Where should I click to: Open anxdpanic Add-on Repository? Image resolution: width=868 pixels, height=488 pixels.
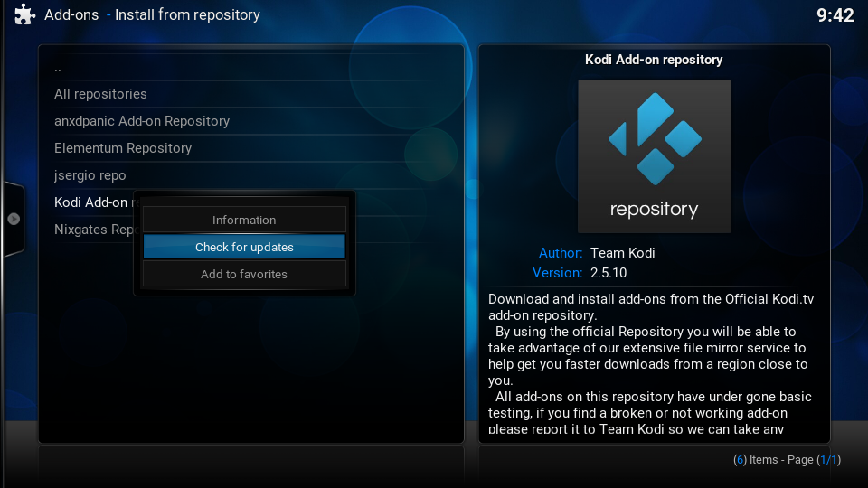250,121
